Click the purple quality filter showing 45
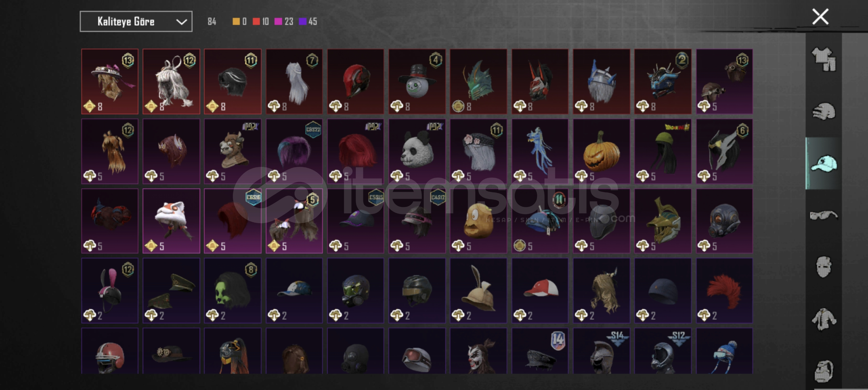 pos(308,22)
